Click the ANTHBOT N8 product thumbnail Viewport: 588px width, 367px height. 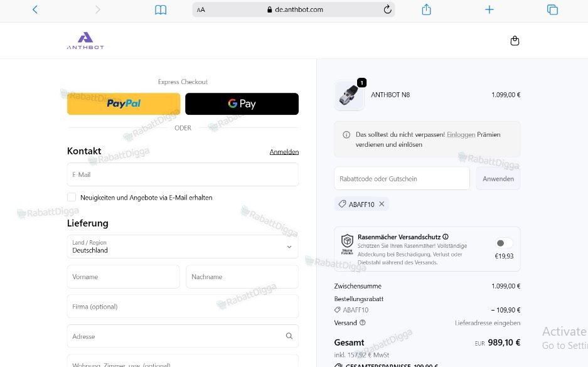click(x=349, y=95)
